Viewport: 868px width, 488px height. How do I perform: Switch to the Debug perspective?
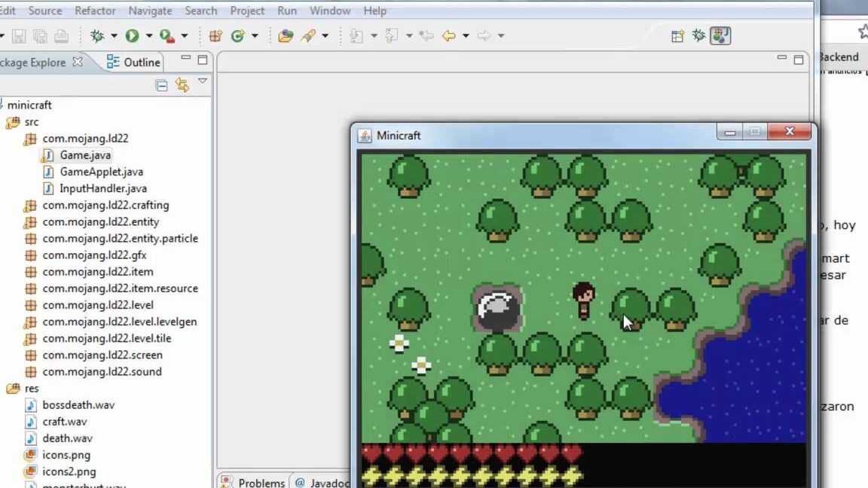[698, 35]
